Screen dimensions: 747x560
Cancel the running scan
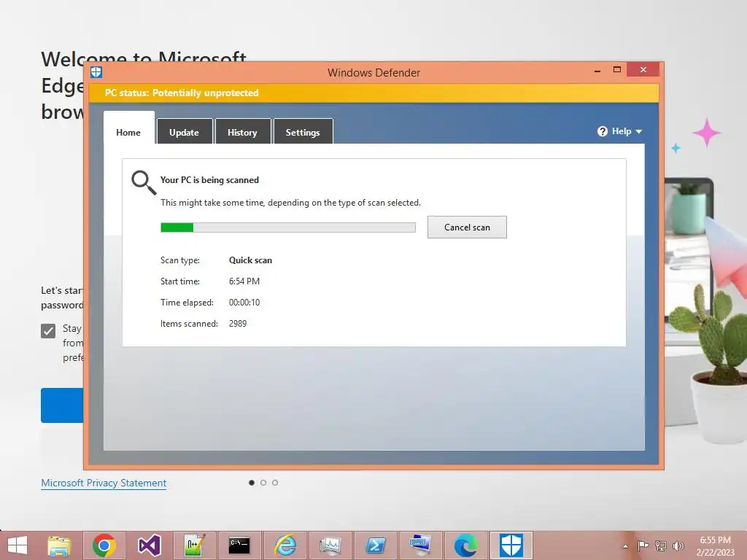(467, 227)
